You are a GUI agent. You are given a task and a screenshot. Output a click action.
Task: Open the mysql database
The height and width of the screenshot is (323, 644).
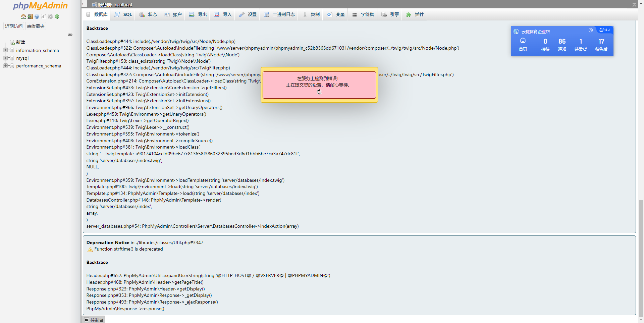click(22, 58)
